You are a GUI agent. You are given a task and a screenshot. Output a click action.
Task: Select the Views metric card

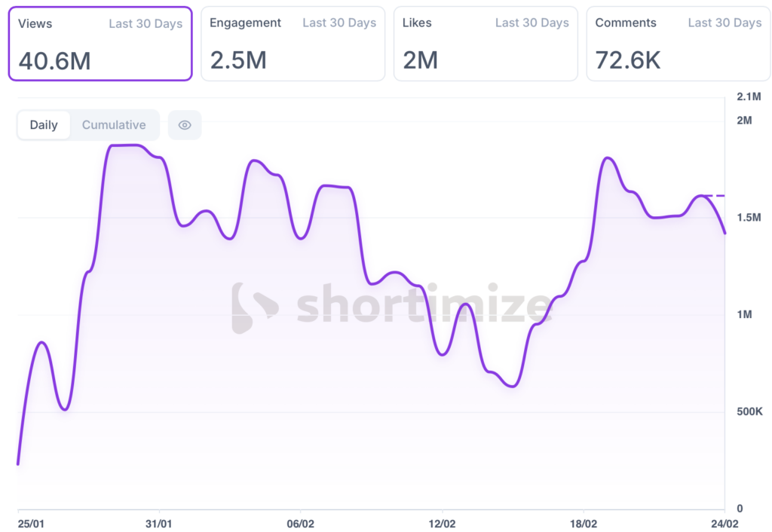coord(100,44)
